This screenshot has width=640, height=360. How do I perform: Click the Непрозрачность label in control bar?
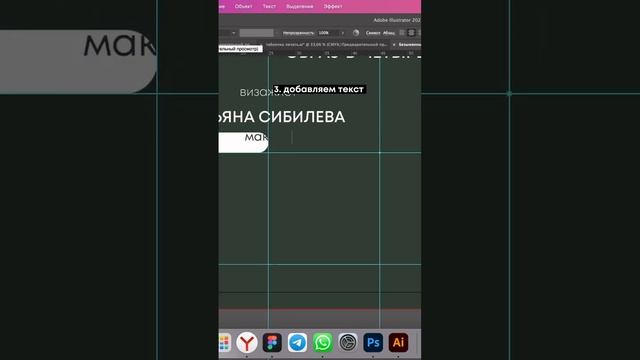[x=298, y=33]
